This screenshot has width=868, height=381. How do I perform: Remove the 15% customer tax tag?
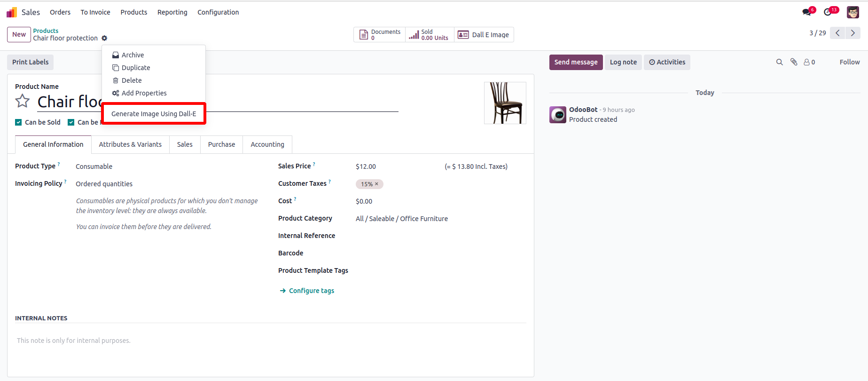click(376, 184)
